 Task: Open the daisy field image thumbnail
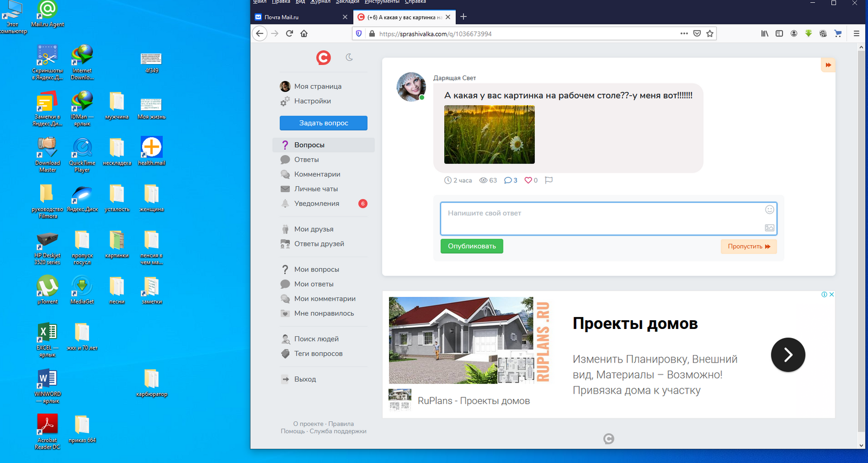(489, 135)
